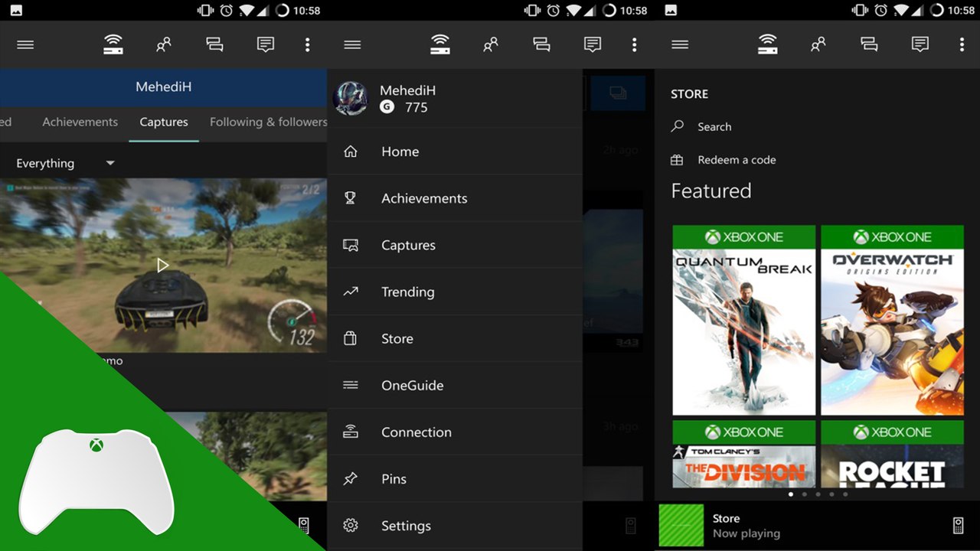Switch to the Following & followers tab
The width and height of the screenshot is (980, 551).
coord(268,122)
